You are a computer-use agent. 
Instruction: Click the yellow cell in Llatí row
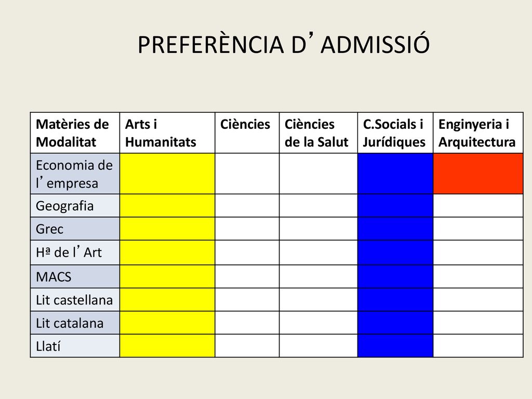pos(167,345)
